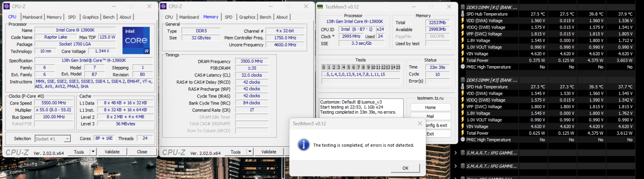Click lightning icon for DIMM #1 Total Power
The height and width of the screenshot is (179, 644).
(x=463, y=60)
